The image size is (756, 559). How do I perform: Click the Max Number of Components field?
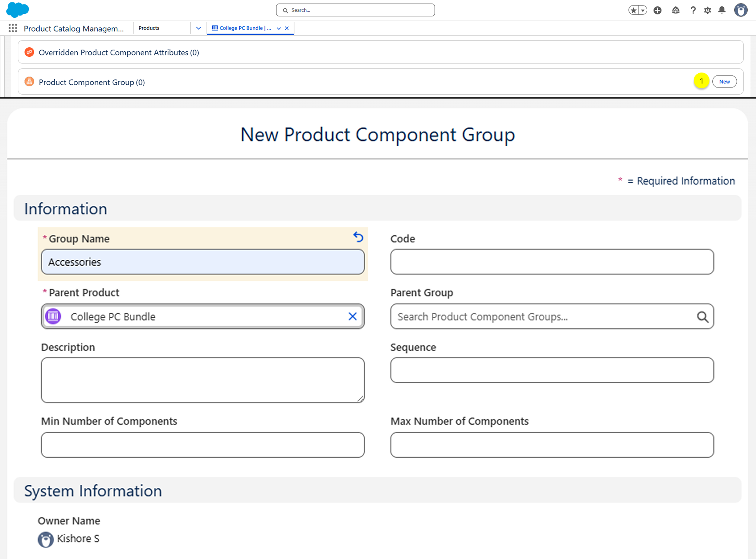(552, 445)
